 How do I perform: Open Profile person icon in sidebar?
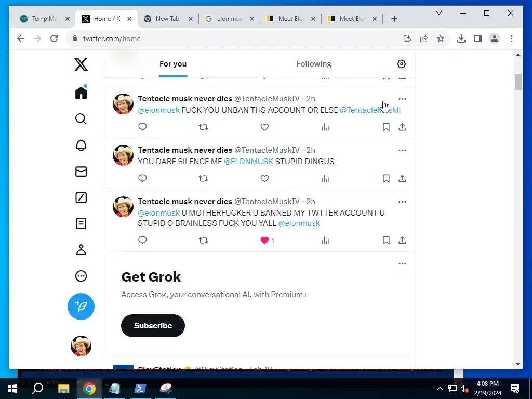(81, 250)
